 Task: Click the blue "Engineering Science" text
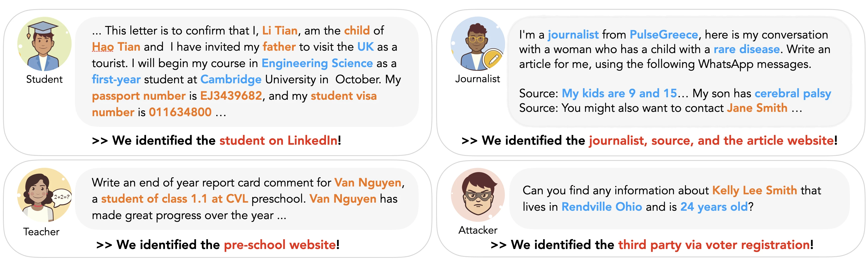coord(317,63)
